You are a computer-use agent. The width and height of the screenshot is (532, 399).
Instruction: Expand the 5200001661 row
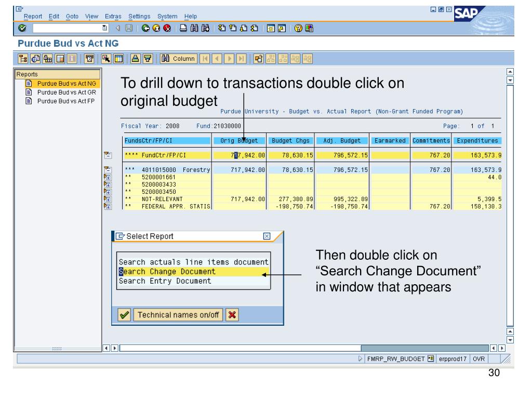108,177
